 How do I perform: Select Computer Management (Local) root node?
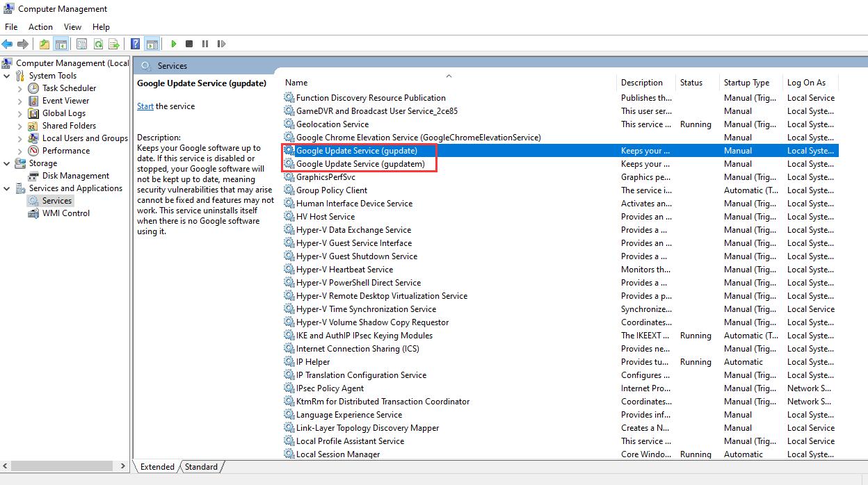[72, 63]
